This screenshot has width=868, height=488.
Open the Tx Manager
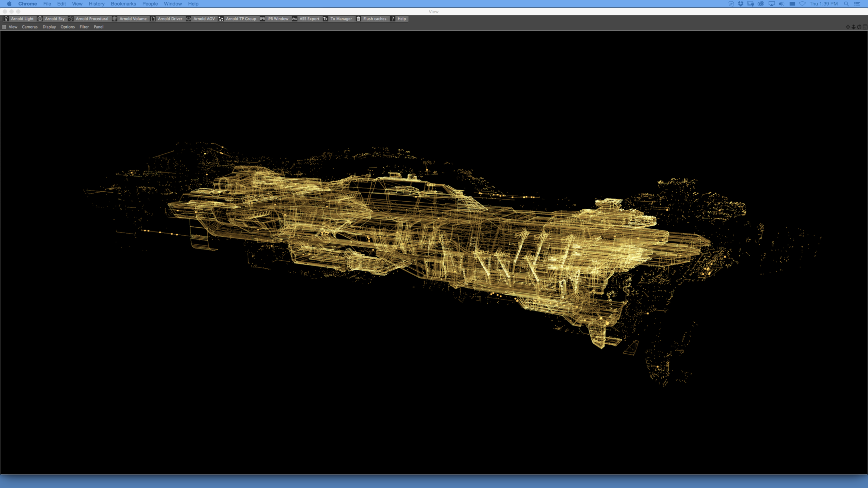pyautogui.click(x=325, y=19)
